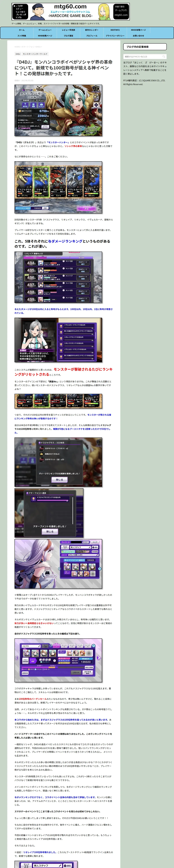
Task: Open the MHW攻略ページ menu item
Action: coord(45,36)
